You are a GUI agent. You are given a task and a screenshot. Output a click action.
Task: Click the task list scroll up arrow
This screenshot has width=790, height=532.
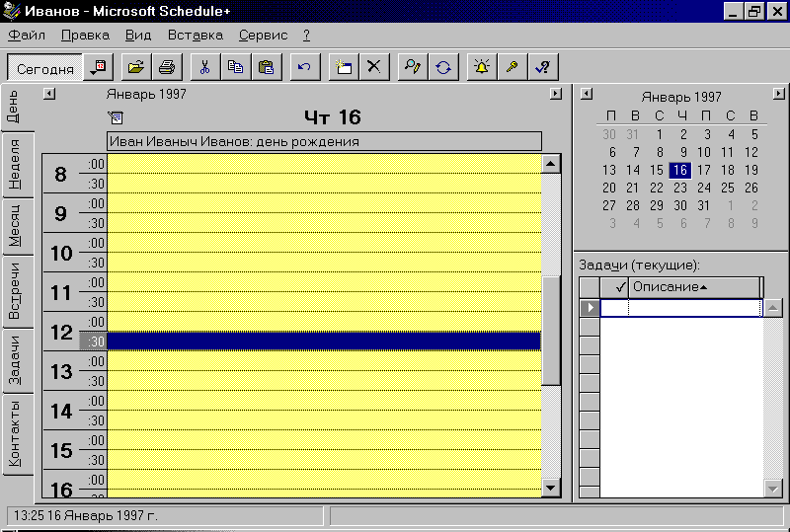coord(773,308)
